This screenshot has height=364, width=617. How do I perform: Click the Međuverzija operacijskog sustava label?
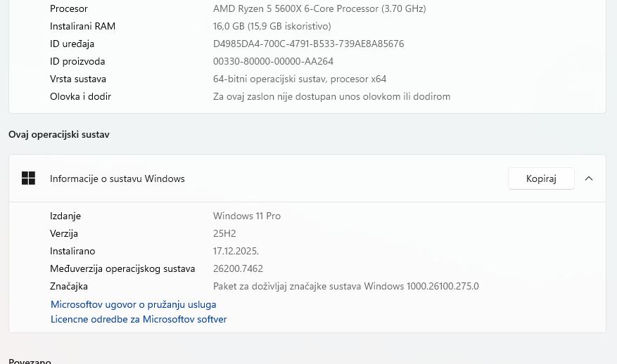(122, 268)
